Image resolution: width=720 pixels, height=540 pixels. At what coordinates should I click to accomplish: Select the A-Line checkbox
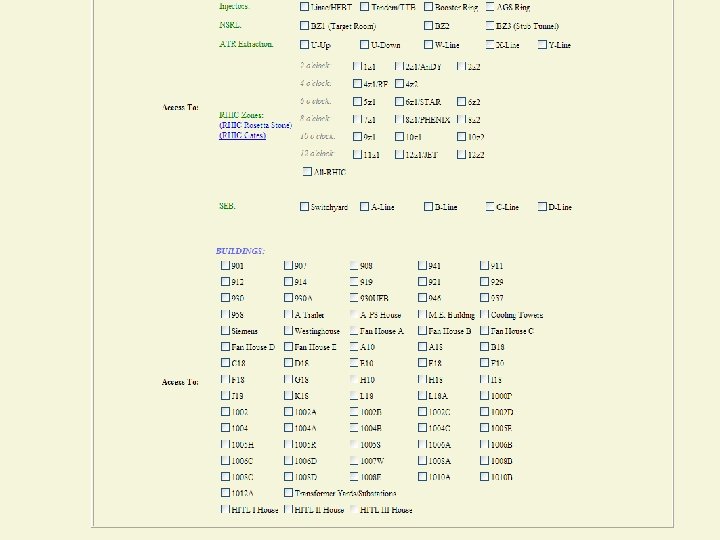click(x=364, y=206)
